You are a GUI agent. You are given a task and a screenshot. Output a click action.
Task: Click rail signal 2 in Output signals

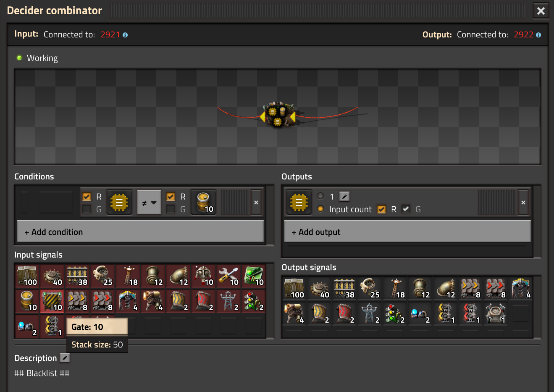tap(395, 314)
